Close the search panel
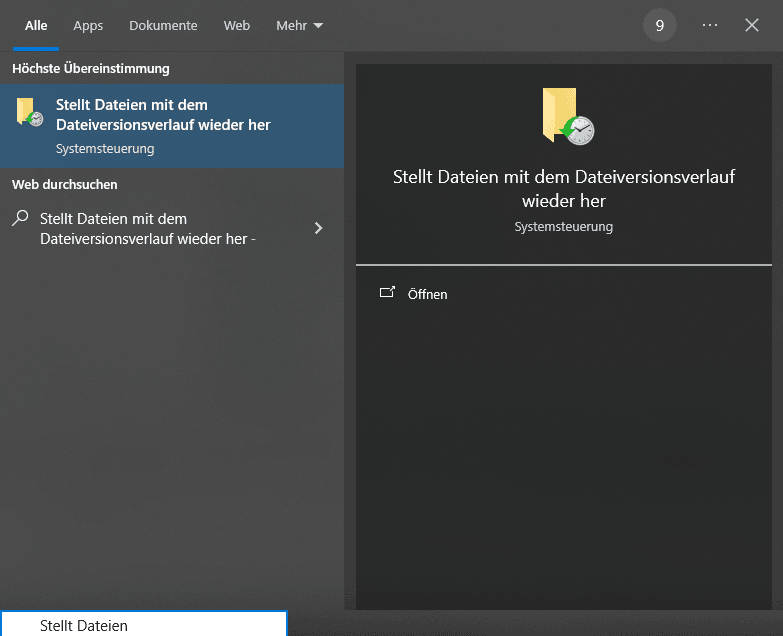The image size is (783, 636). (752, 25)
